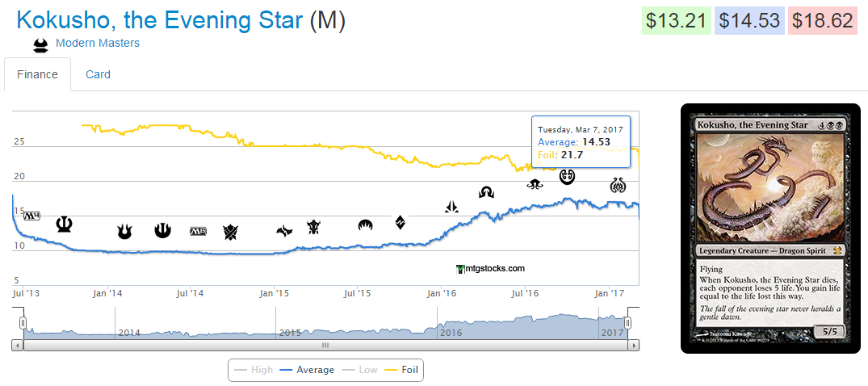Click the Khans of Tarkir crossed-swords marker
This screenshot has height=386, width=868.
click(230, 233)
